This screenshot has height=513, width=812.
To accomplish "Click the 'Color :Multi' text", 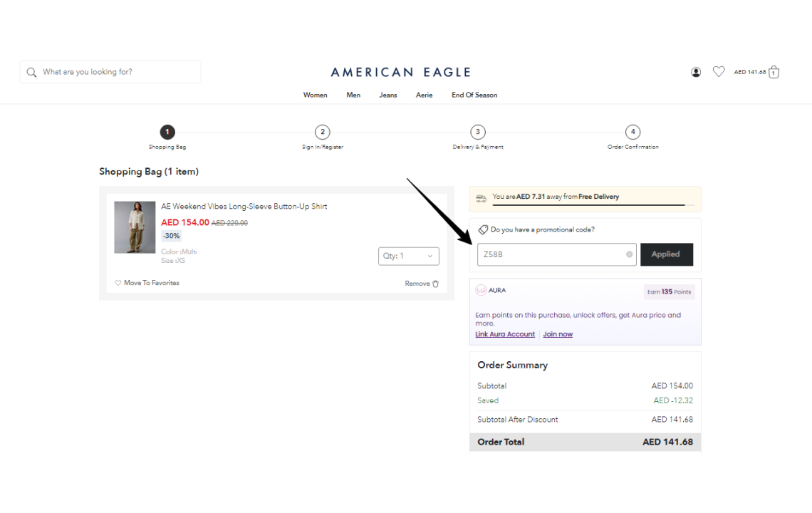I will click(x=179, y=252).
